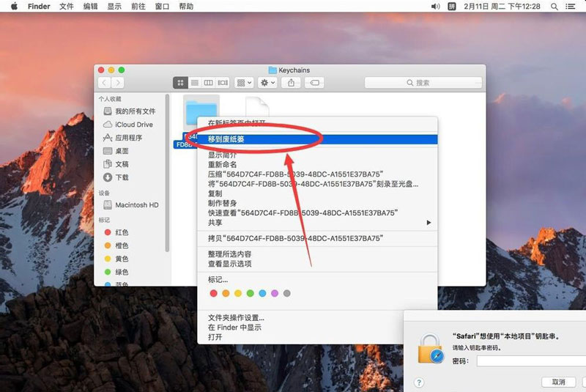The width and height of the screenshot is (586, 392).
Task: Click the Finder search field
Action: pos(423,83)
